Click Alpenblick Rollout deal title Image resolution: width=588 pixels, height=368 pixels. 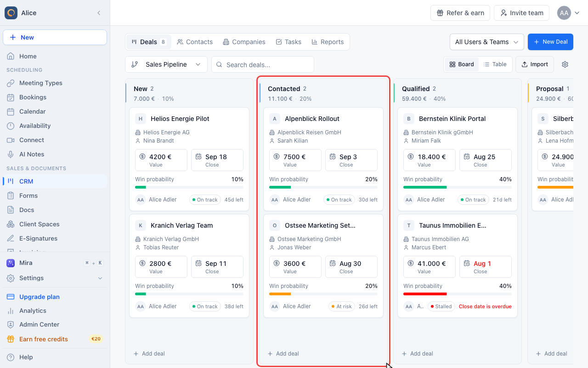pos(312,119)
